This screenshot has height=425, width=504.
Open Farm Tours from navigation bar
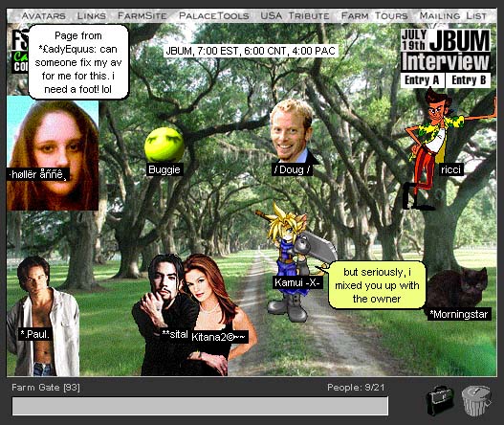(375, 15)
